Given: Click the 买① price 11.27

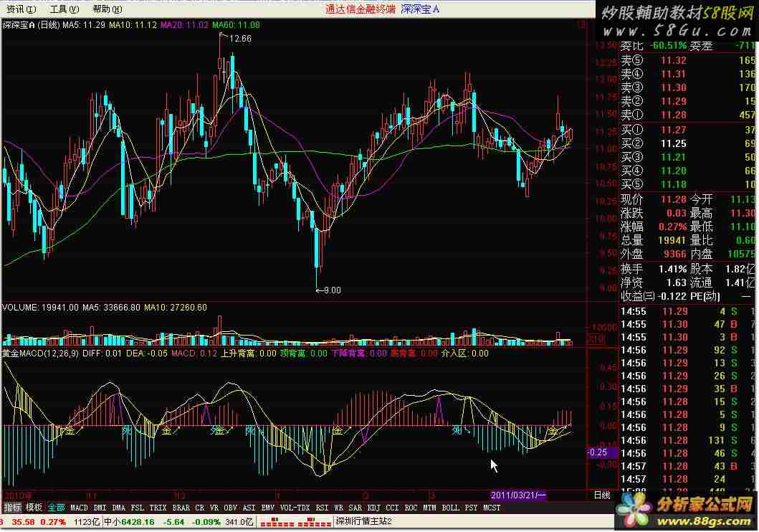Looking at the screenshot, I should (x=674, y=130).
